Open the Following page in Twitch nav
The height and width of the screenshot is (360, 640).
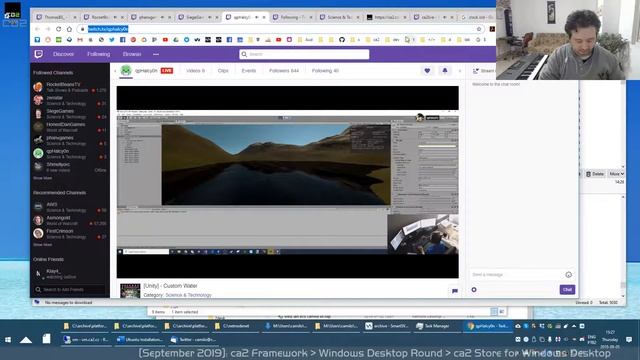click(98, 54)
